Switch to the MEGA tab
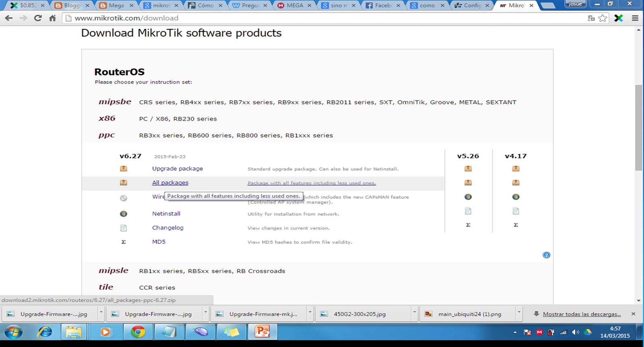This screenshot has width=644, height=347. click(295, 5)
